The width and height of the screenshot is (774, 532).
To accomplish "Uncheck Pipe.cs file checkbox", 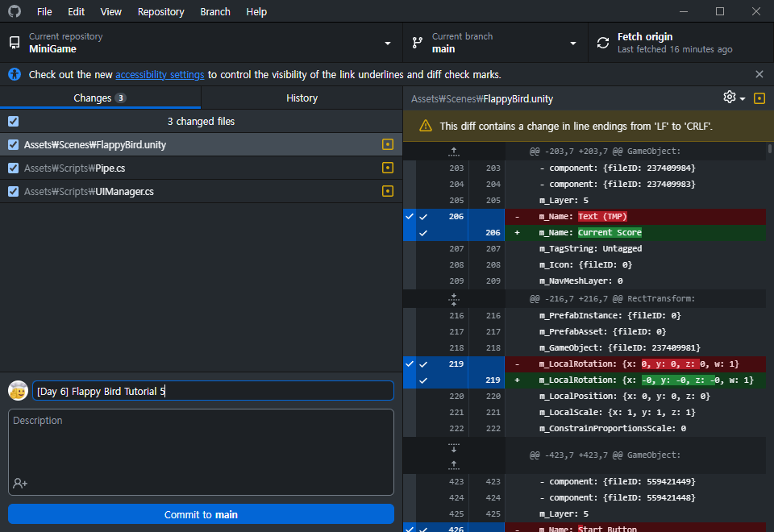I will [14, 168].
